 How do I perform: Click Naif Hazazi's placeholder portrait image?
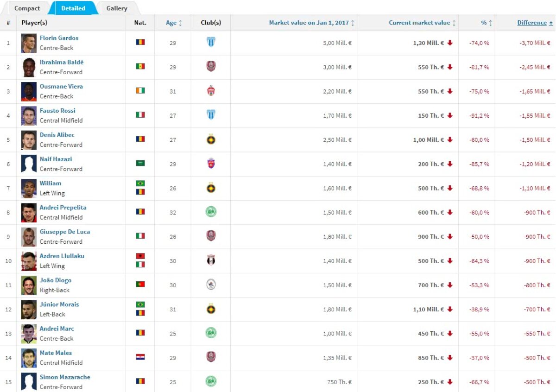coord(28,164)
